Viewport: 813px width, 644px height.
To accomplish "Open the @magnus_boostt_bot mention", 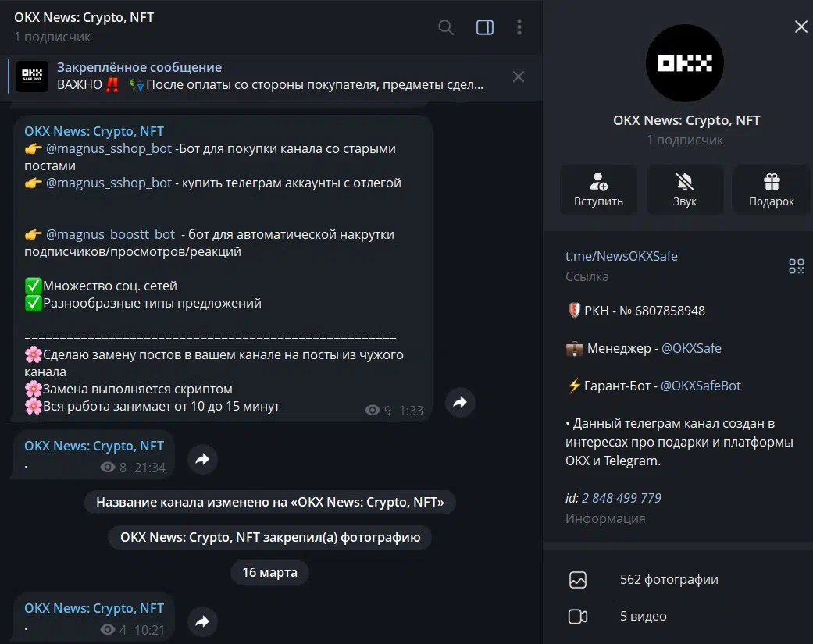I will coord(110,234).
